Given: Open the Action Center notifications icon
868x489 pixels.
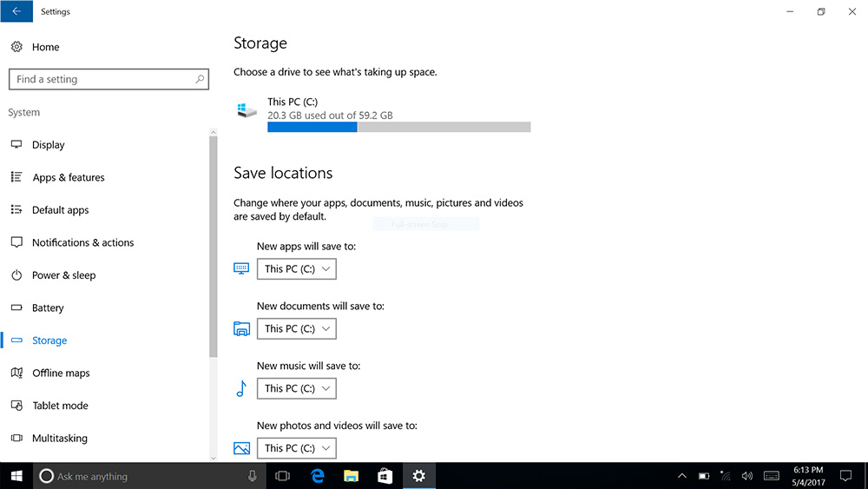Looking at the screenshot, I should tap(845, 476).
